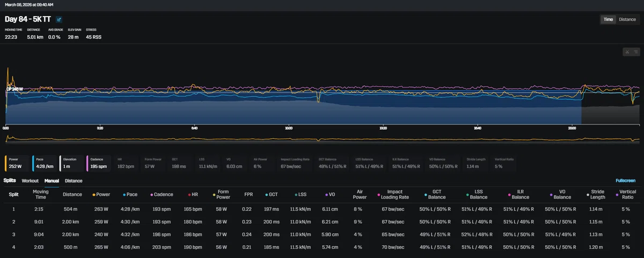
Task: Enable the GCT 198 ms metric card
Action: [x=181, y=163]
